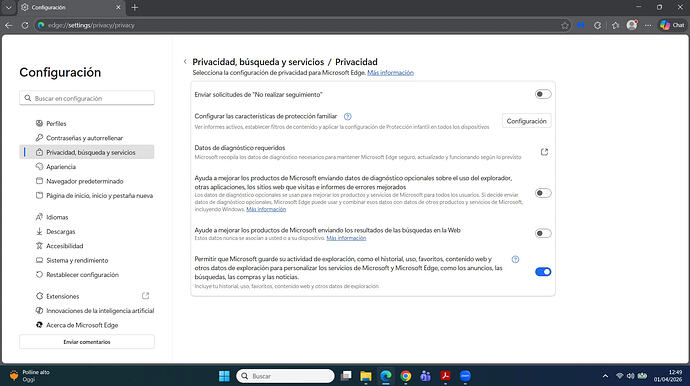Viewport: 690px width, 386px height.
Task: Go back using the breadcrumb chevron
Action: pyautogui.click(x=185, y=62)
